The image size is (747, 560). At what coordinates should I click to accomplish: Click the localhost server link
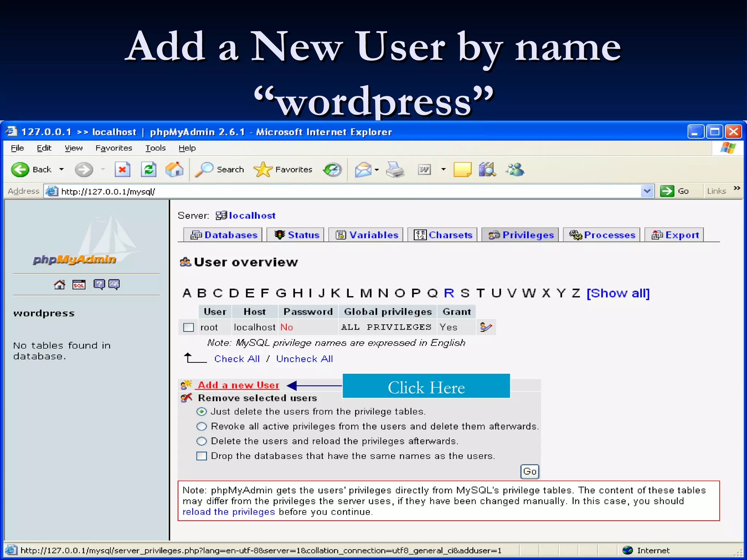252,215
